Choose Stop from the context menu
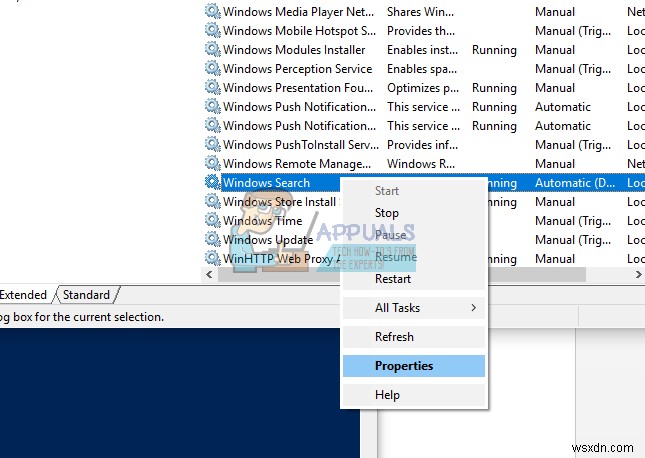The width and height of the screenshot is (645, 458). [x=414, y=213]
